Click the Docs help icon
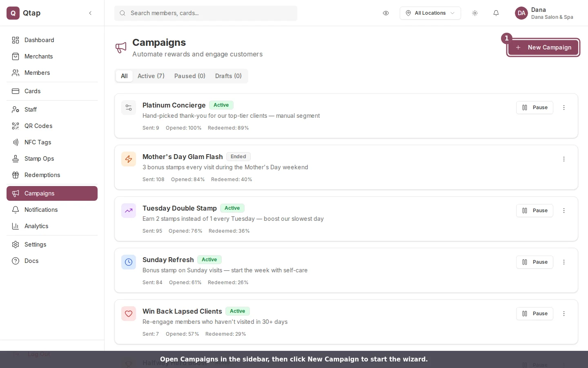Screen dimensions: 588x368 [x=16, y=261]
